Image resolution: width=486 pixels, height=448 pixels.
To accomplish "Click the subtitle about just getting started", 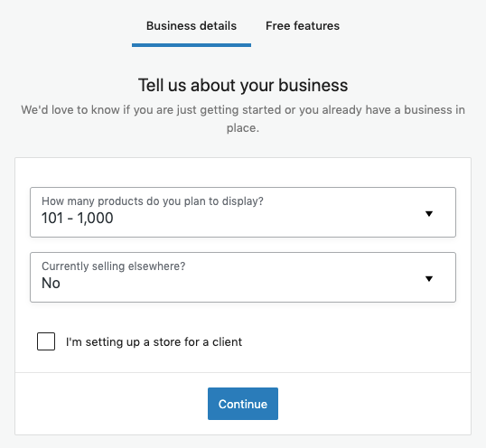I will [x=243, y=118].
